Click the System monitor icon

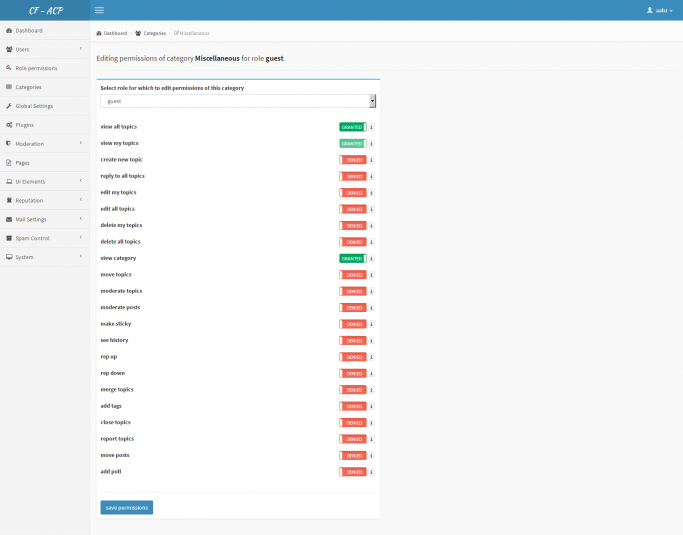(x=9, y=257)
